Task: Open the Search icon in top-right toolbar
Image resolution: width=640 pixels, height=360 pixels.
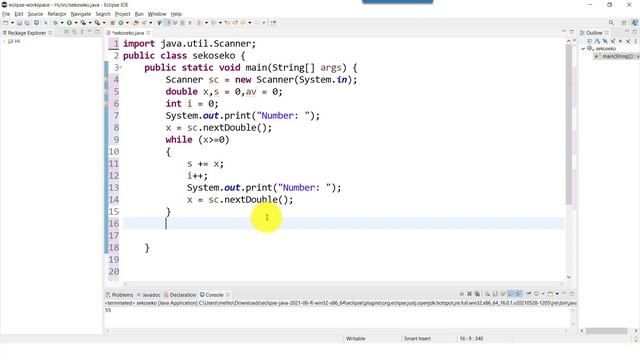Action: (611, 23)
